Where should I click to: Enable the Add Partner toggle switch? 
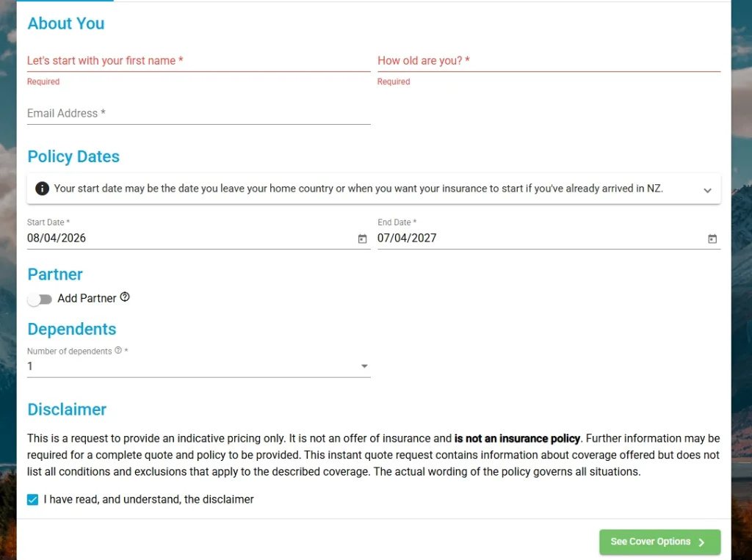[40, 299]
